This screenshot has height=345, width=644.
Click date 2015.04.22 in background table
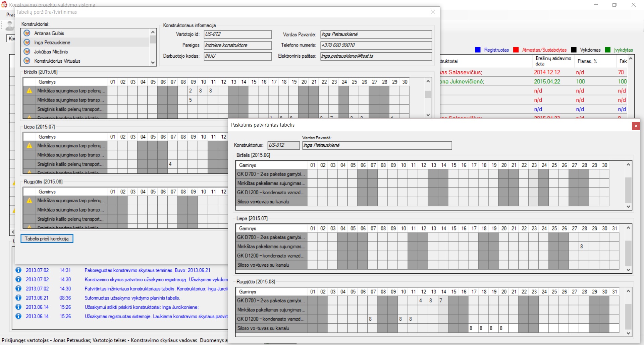547,81
